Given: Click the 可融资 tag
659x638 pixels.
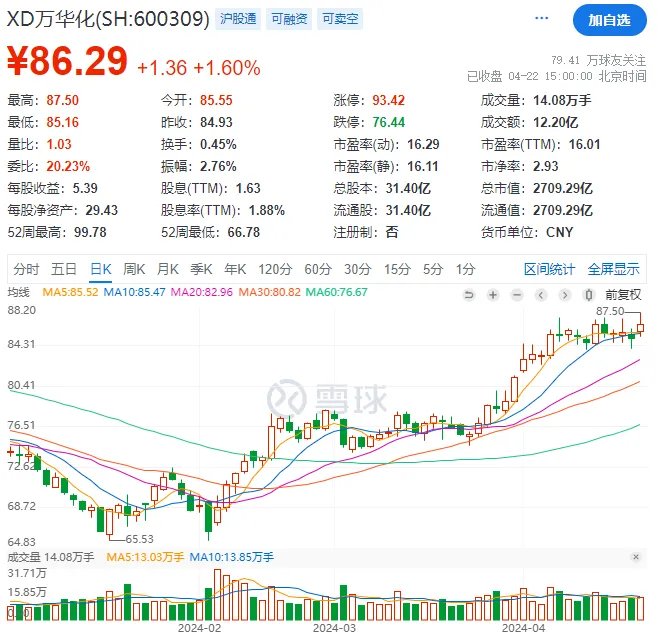Looking at the screenshot, I should (x=289, y=19).
